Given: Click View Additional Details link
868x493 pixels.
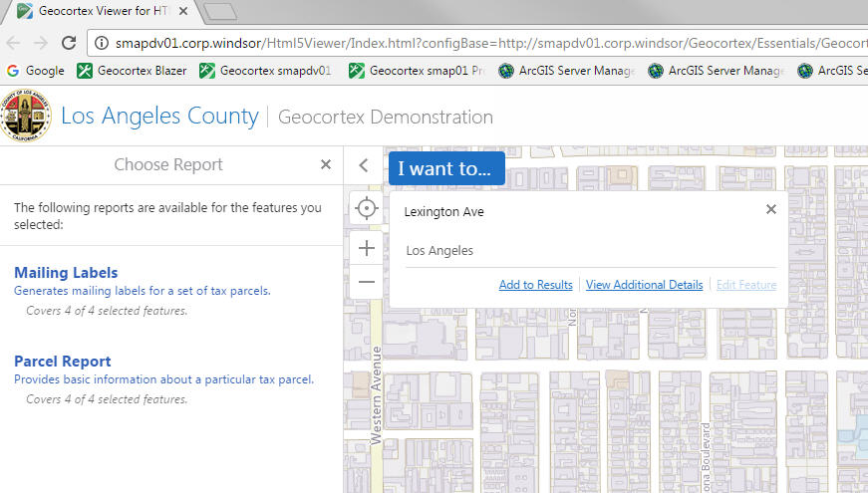Looking at the screenshot, I should click(x=645, y=285).
